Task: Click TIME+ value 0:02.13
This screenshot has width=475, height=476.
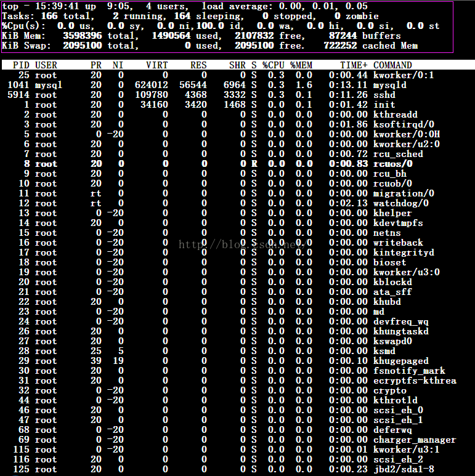Action: 348,203
